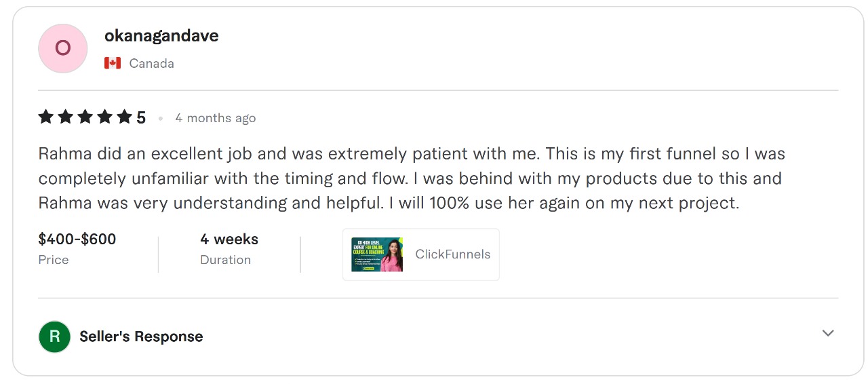The width and height of the screenshot is (868, 384).
Task: Click the second rating star
Action: pyautogui.click(x=66, y=117)
